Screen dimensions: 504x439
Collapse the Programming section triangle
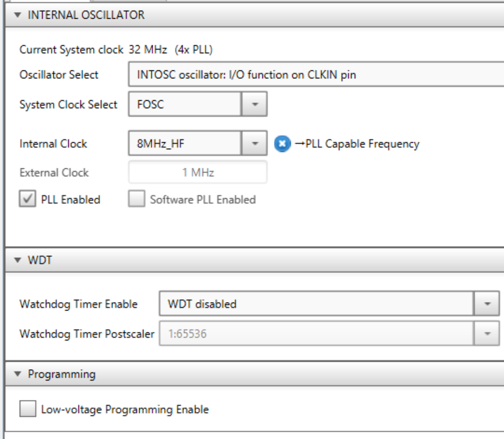[18, 374]
